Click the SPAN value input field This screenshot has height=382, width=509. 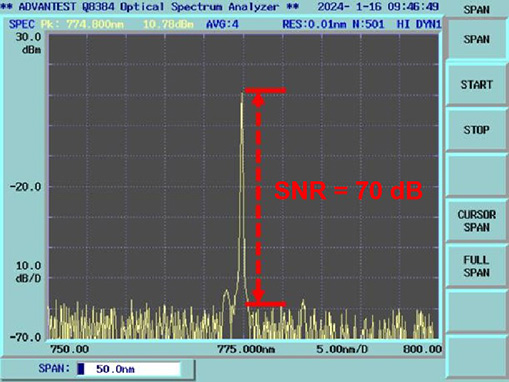pos(129,369)
